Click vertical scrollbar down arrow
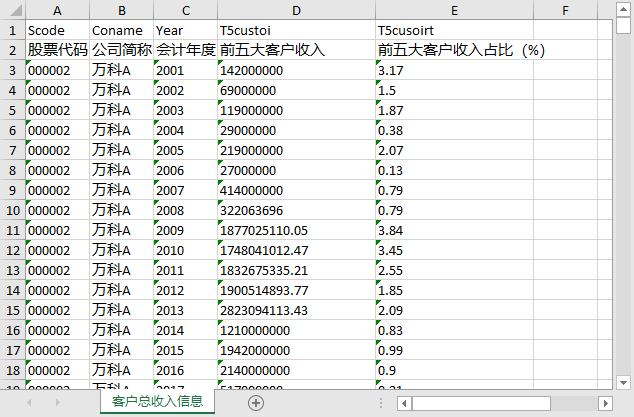 (623, 382)
